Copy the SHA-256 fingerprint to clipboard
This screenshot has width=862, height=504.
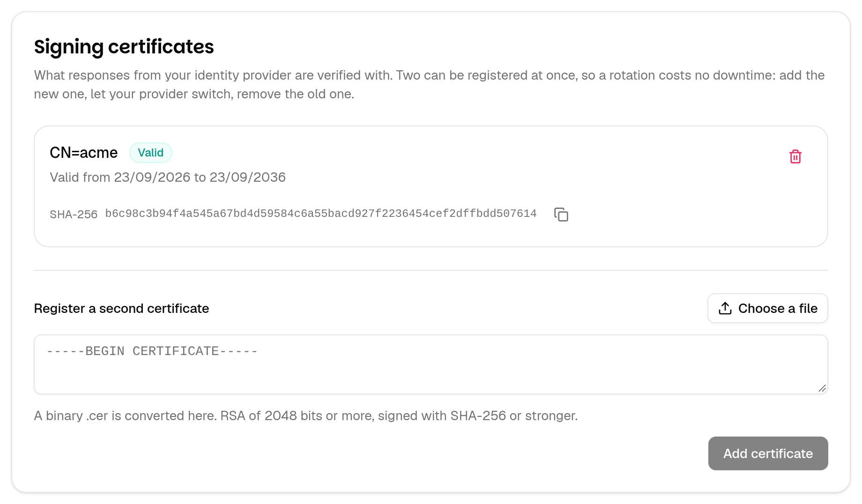coord(561,215)
